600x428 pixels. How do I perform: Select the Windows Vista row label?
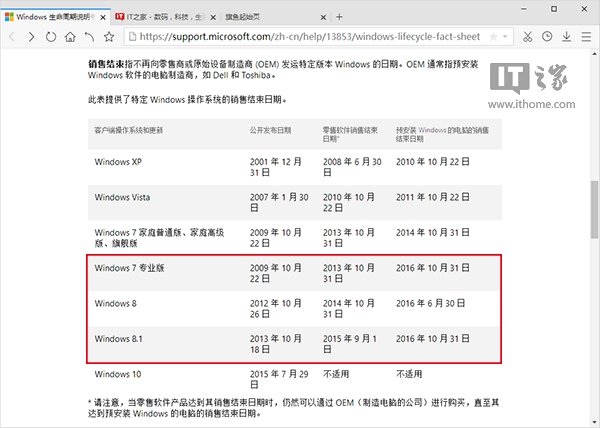pos(122,197)
